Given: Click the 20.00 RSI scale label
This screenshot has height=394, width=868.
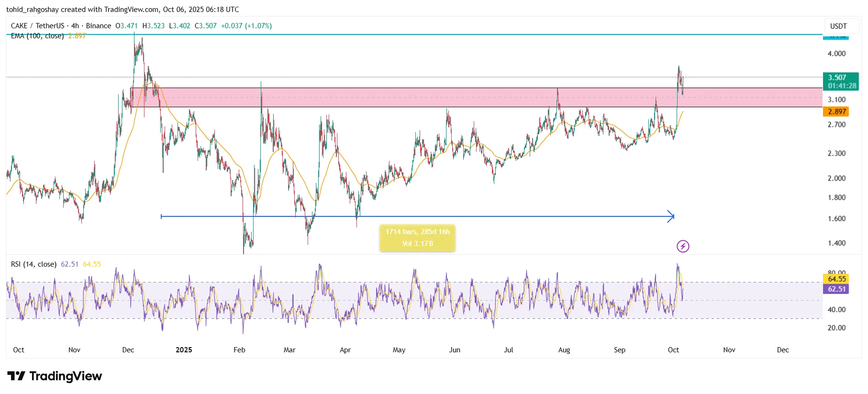Looking at the screenshot, I should click(x=836, y=328).
